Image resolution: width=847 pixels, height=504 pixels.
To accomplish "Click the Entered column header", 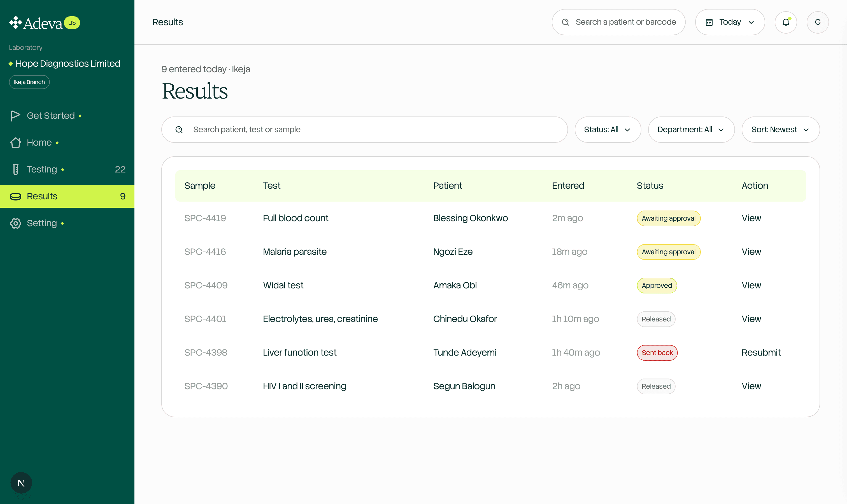I will 568,185.
